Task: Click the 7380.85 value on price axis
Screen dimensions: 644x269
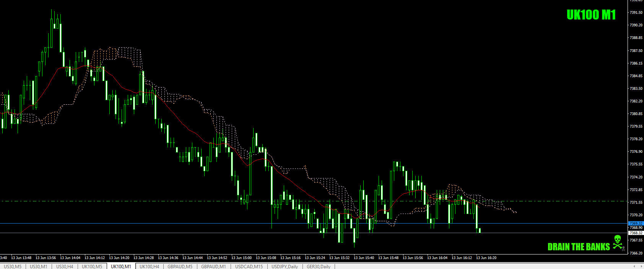Action: coord(636,114)
